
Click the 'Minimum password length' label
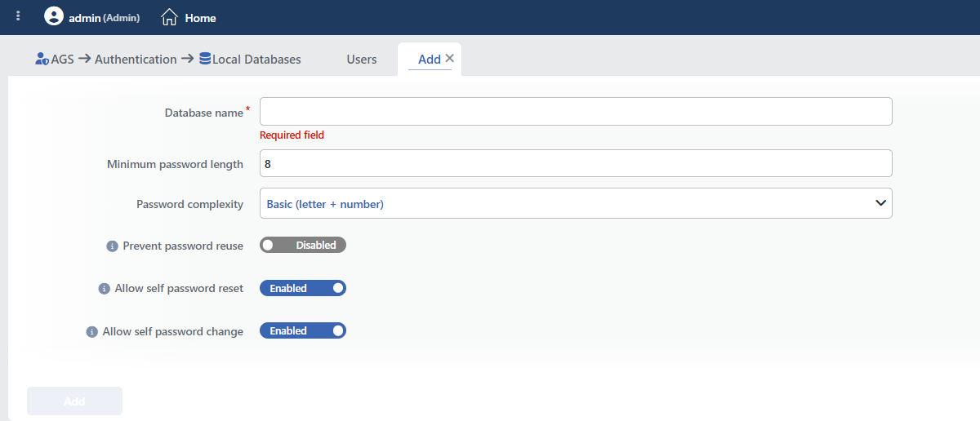click(x=175, y=164)
